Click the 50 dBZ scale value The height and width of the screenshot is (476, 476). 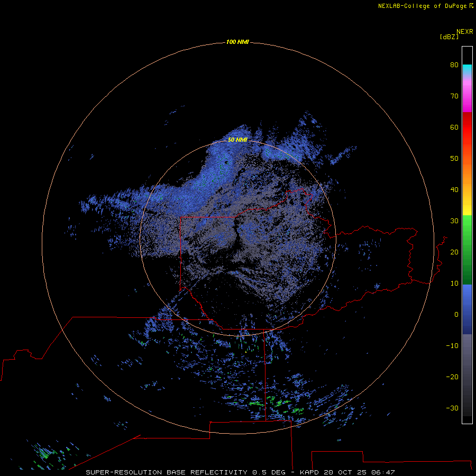point(454,159)
